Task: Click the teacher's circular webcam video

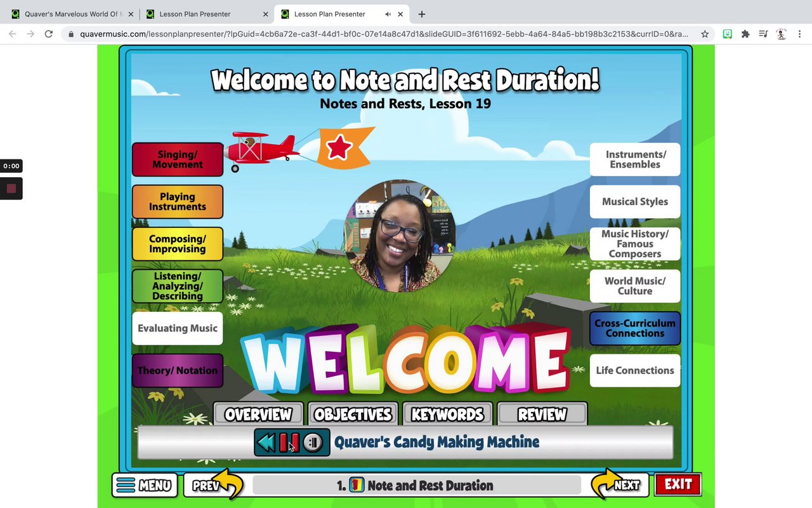Action: [400, 236]
